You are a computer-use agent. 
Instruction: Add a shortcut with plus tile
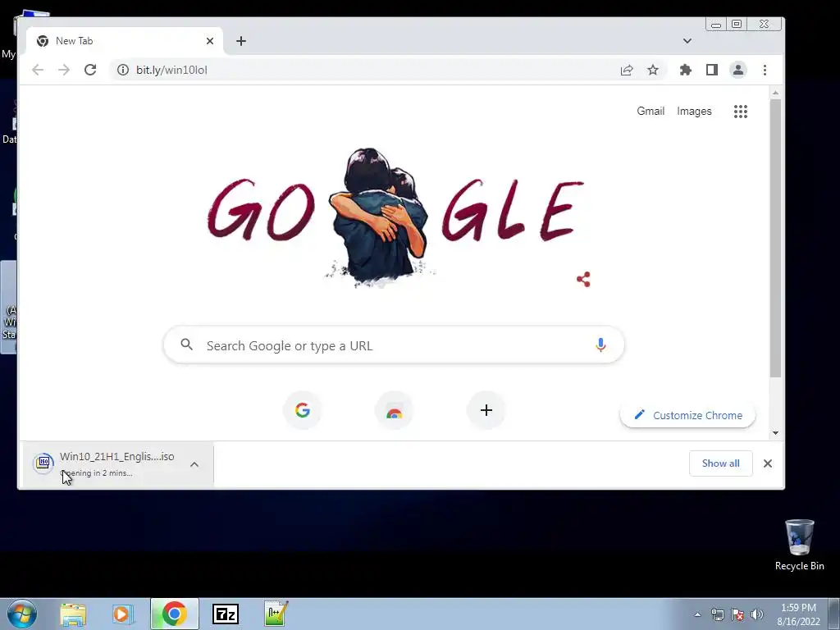(x=486, y=410)
